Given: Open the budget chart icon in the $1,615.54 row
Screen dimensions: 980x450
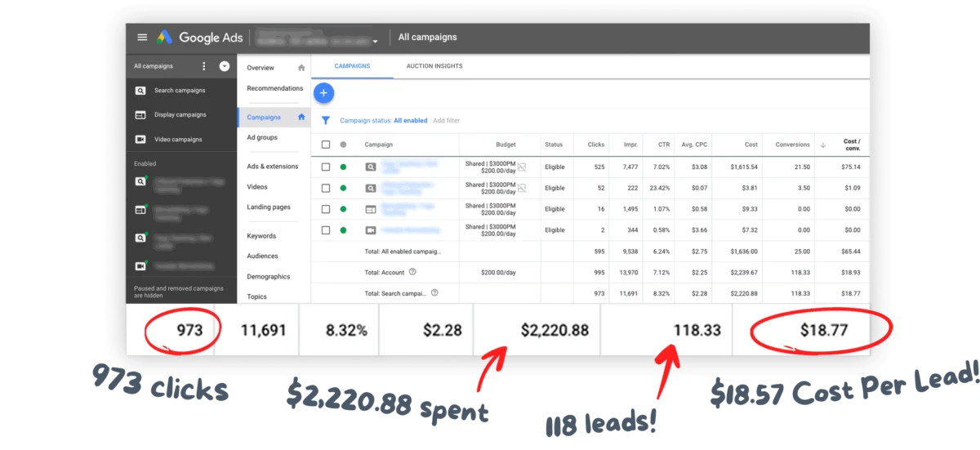Looking at the screenshot, I should point(522,167).
